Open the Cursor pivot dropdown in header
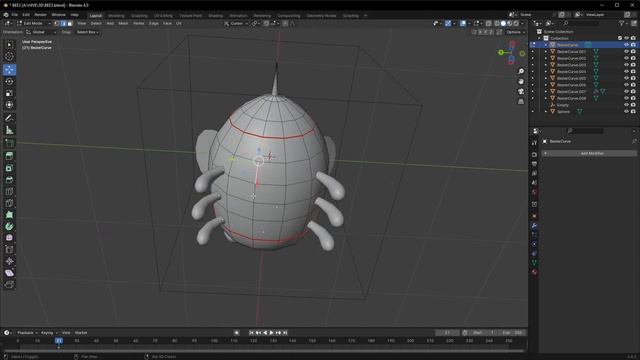640x360 pixels. pos(236,24)
